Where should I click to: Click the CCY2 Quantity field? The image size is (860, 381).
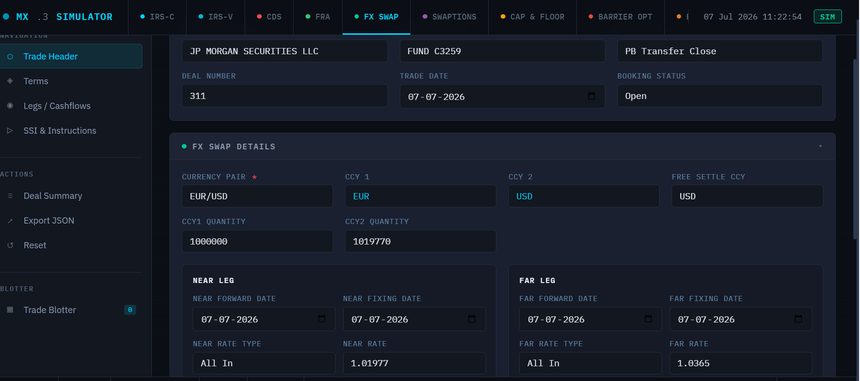click(x=421, y=241)
